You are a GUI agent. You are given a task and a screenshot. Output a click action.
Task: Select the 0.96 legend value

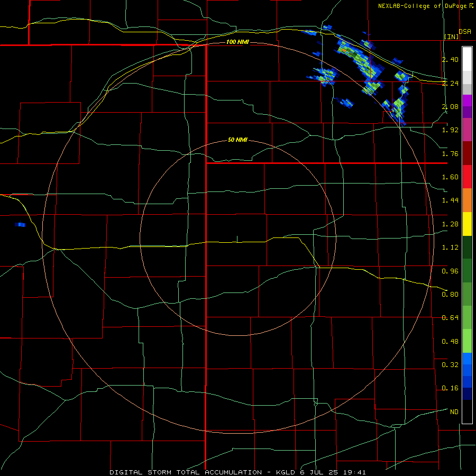(x=450, y=271)
